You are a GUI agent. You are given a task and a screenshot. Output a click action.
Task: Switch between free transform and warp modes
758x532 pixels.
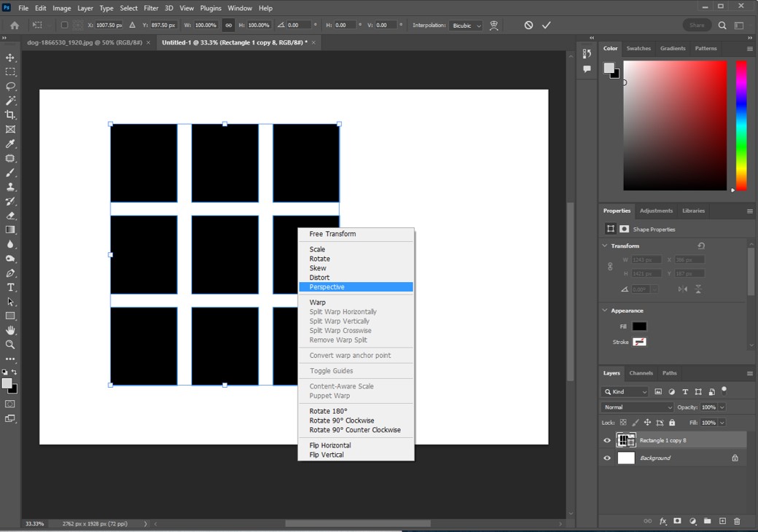[493, 25]
